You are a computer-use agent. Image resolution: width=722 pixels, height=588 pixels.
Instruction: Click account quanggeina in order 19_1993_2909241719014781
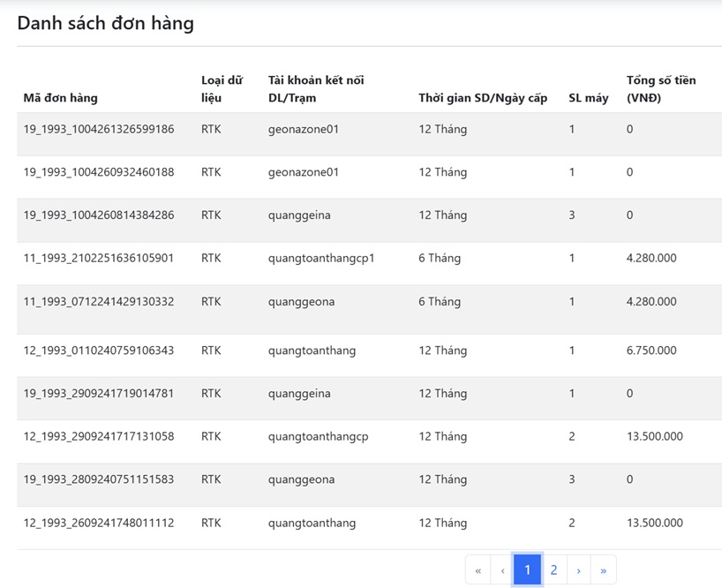299,394
